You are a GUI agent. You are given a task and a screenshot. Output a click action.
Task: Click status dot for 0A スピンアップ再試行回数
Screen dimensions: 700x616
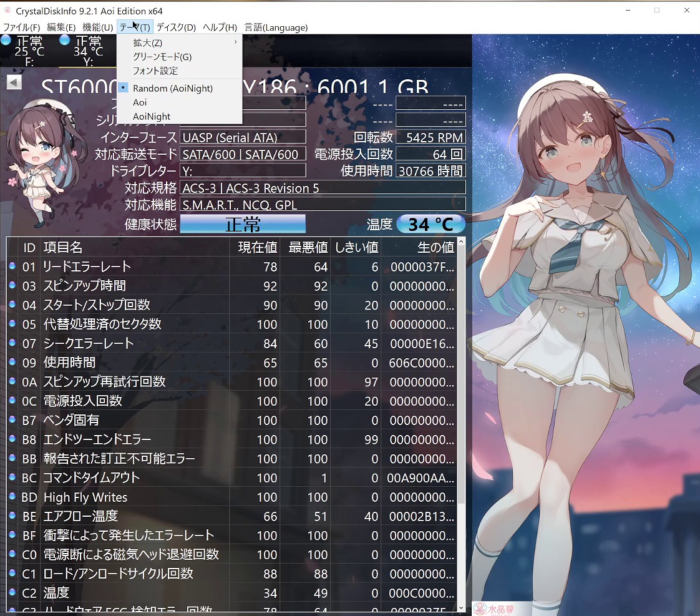12,381
